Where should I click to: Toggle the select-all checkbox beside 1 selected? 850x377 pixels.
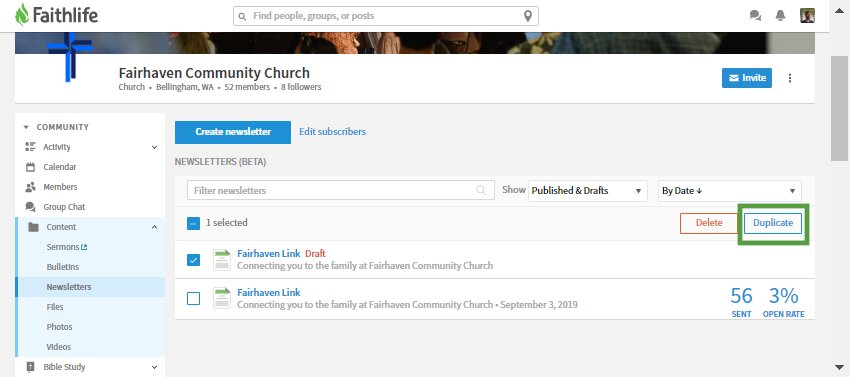193,223
